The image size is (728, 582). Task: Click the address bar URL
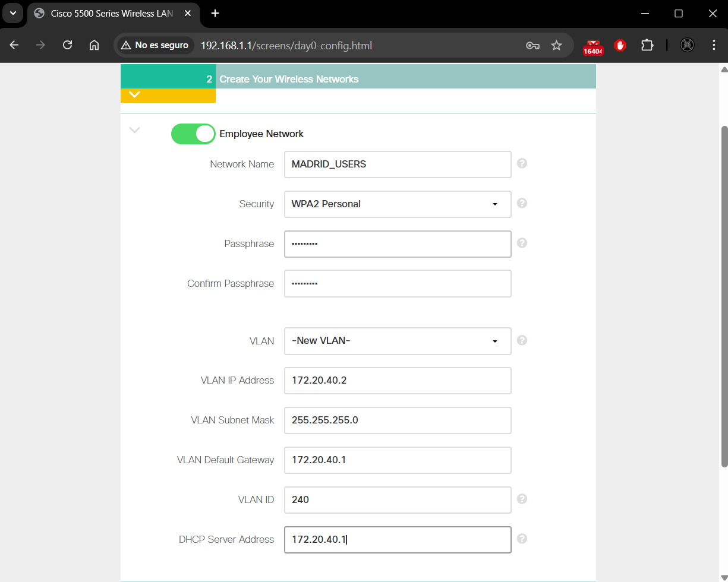point(286,45)
